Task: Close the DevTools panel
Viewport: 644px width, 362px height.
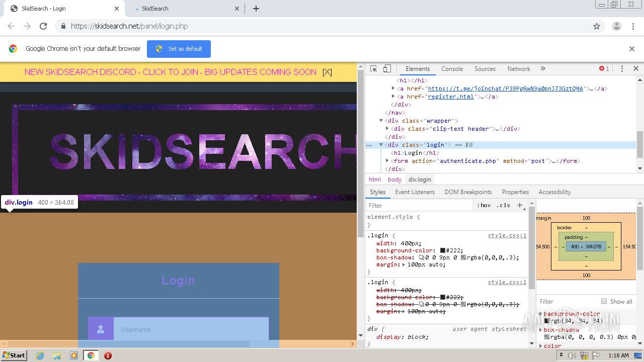Action: pos(635,69)
